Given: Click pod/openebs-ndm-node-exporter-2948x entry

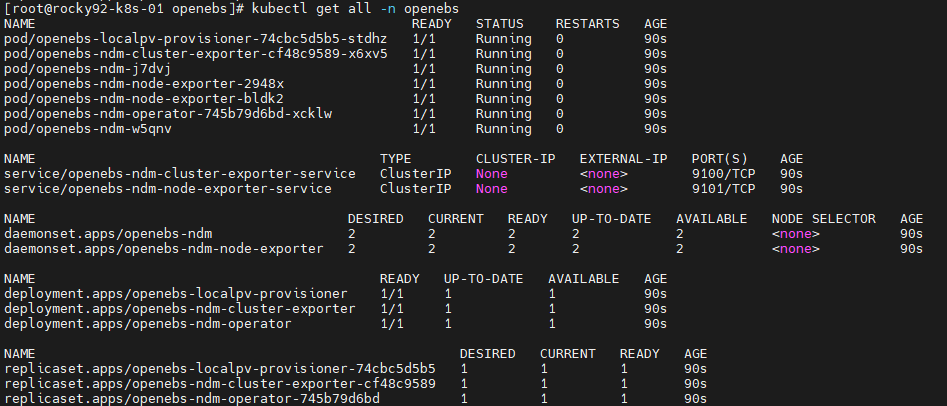Looking at the screenshot, I should (144, 84).
